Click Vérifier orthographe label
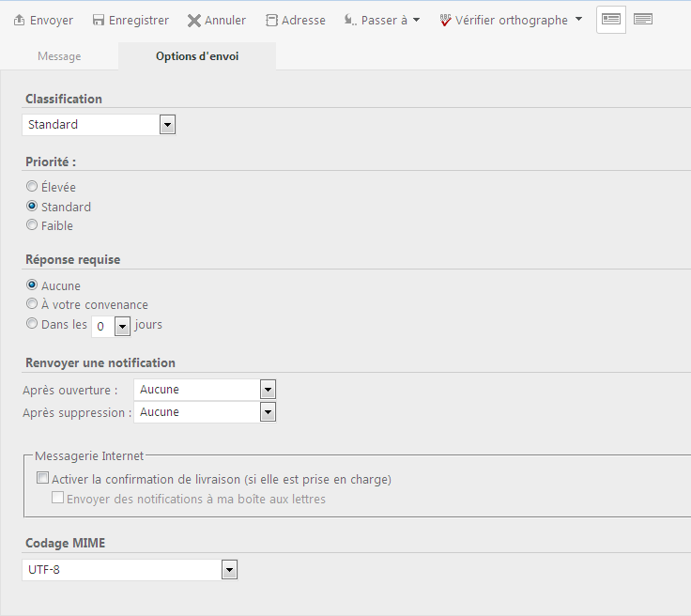Image resolution: width=691 pixels, height=616 pixels. pos(512,21)
